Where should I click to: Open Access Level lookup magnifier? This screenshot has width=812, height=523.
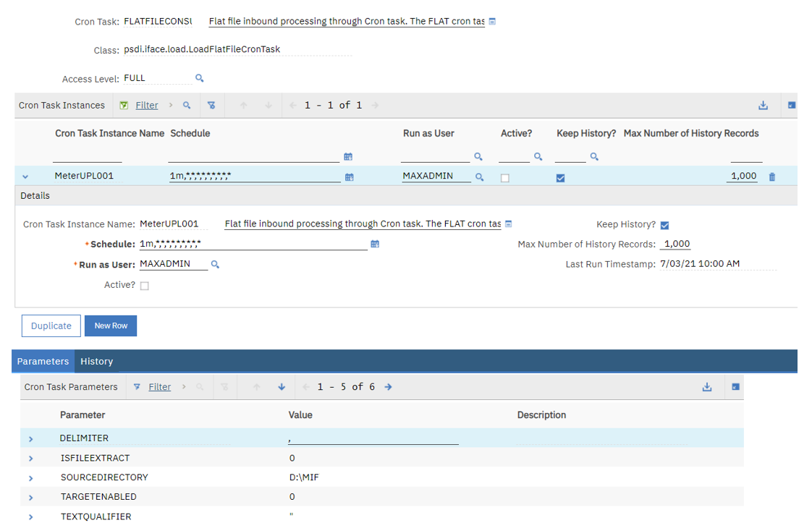point(199,78)
